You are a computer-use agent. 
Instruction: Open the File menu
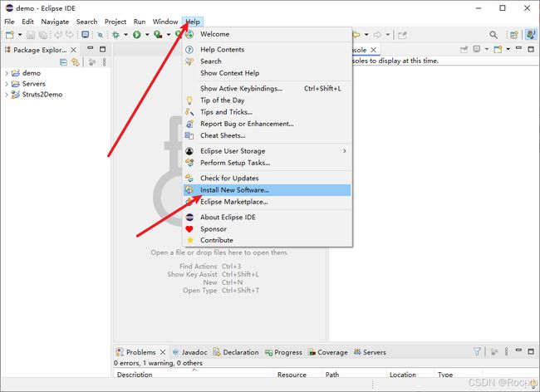[x=9, y=22]
